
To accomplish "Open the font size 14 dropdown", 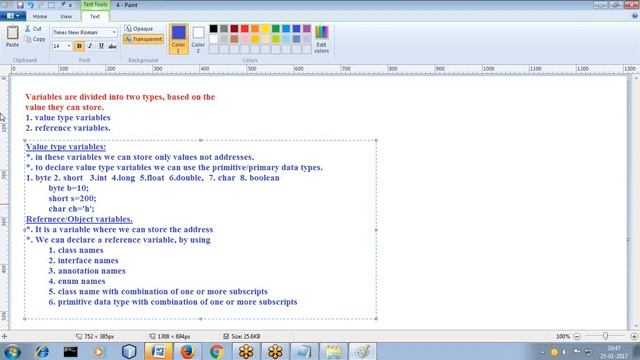I will point(69,46).
